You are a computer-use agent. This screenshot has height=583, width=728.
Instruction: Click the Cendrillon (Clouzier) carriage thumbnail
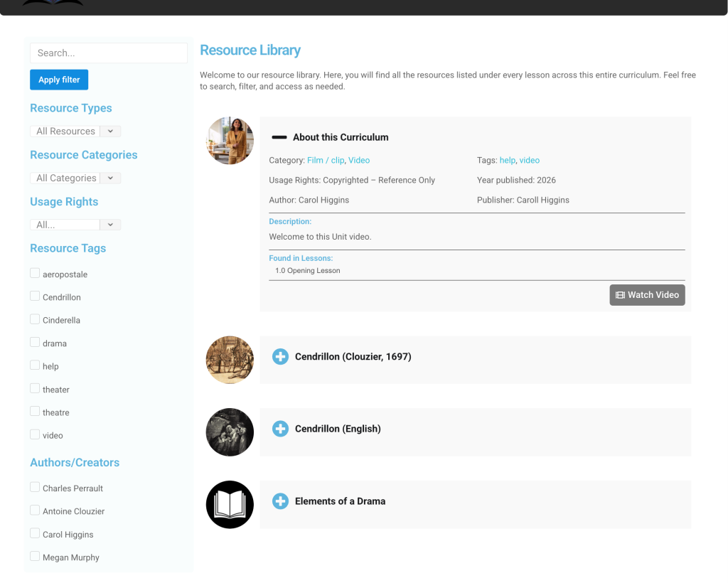230,360
